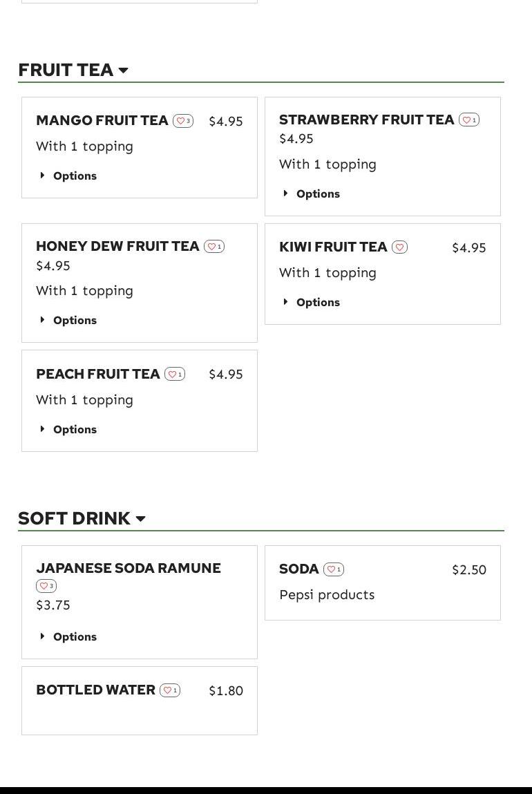Show Japanese Soda Ramune Options
This screenshot has height=794, width=532.
pyautogui.click(x=68, y=636)
